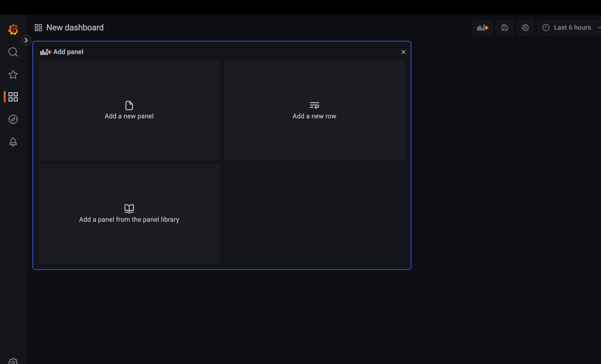Open the Dashboards grid icon in sidebar
Image resolution: width=601 pixels, height=364 pixels.
click(13, 97)
